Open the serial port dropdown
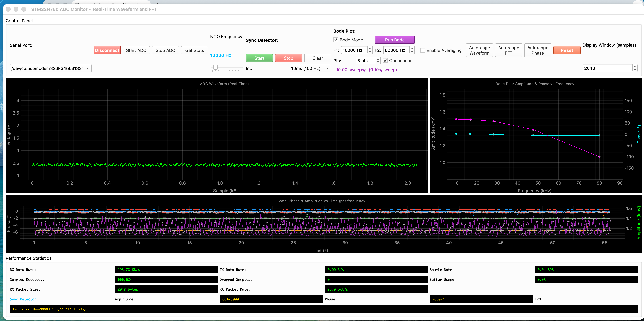Image resolution: width=644 pixels, height=321 pixels. point(51,68)
